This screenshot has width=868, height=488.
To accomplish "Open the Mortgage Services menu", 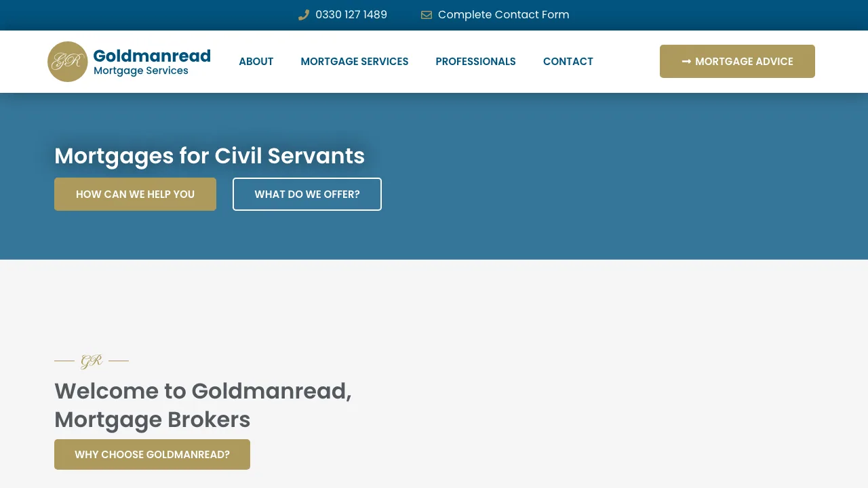I will (x=354, y=61).
